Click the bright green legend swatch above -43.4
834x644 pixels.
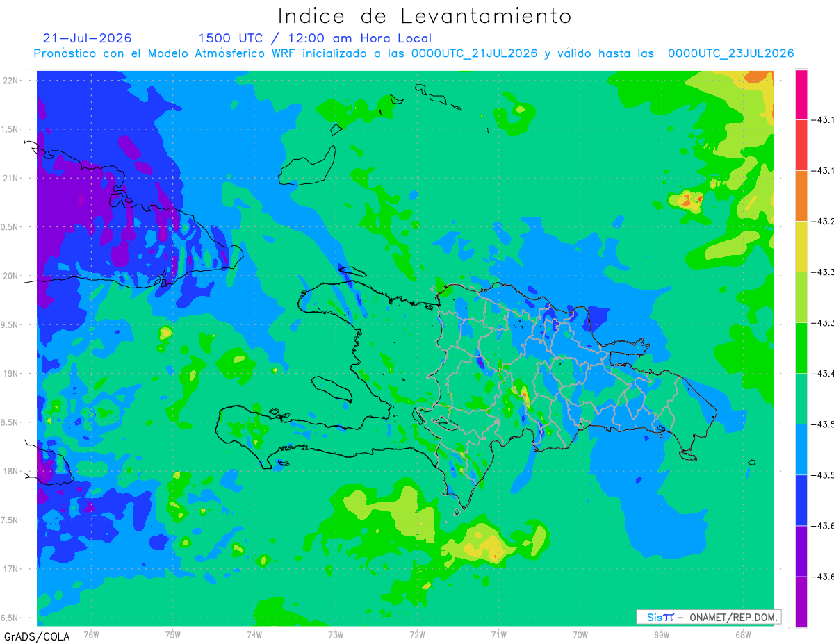coord(801,348)
